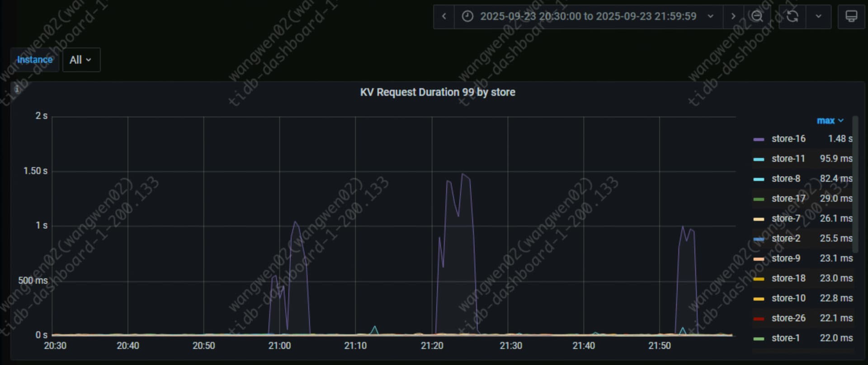Show panel info icon
The height and width of the screenshot is (365, 868).
(17, 89)
